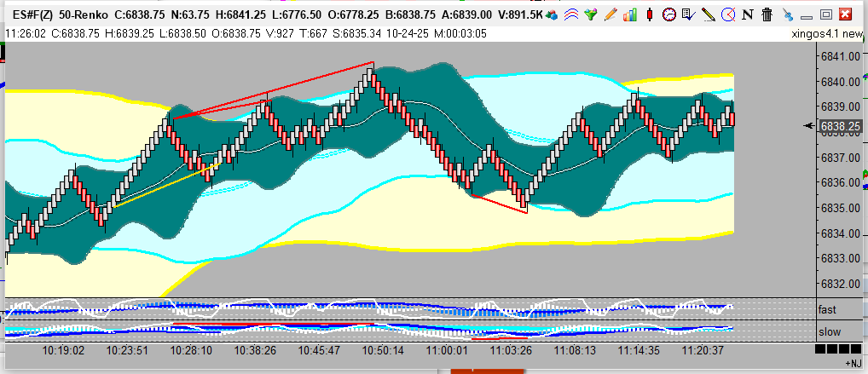Click the red candlestick icon

point(649,14)
